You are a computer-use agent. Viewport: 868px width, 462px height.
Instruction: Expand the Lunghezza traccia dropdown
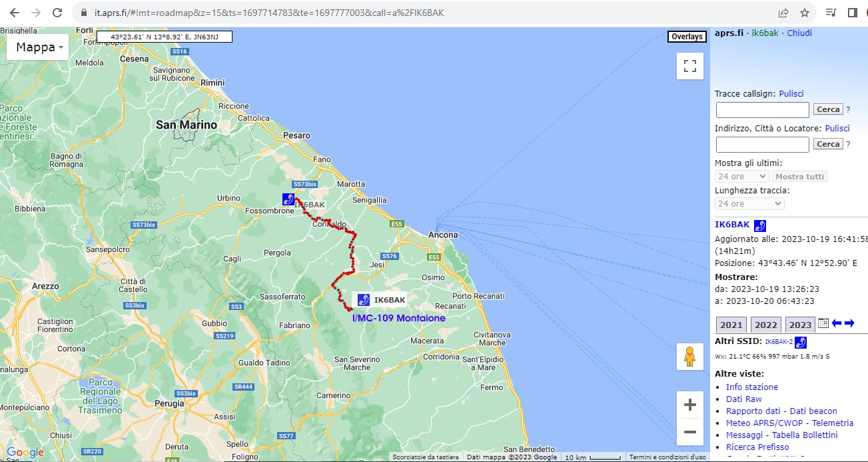point(749,204)
